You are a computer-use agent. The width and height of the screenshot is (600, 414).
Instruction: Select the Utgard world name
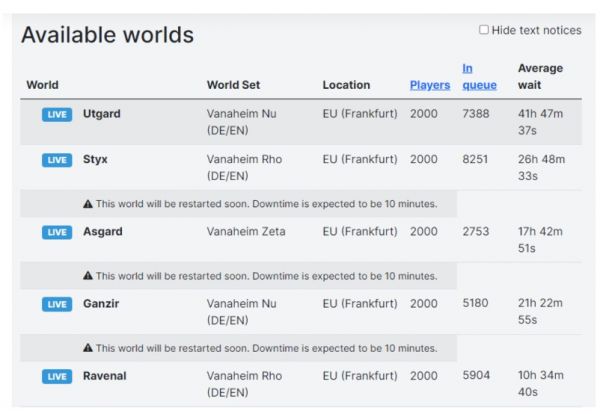[x=101, y=114]
